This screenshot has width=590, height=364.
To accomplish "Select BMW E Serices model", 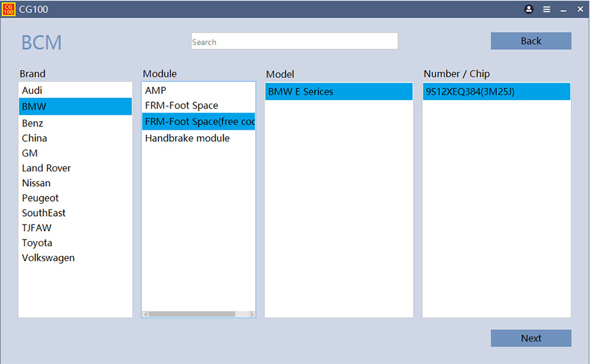I will [301, 92].
